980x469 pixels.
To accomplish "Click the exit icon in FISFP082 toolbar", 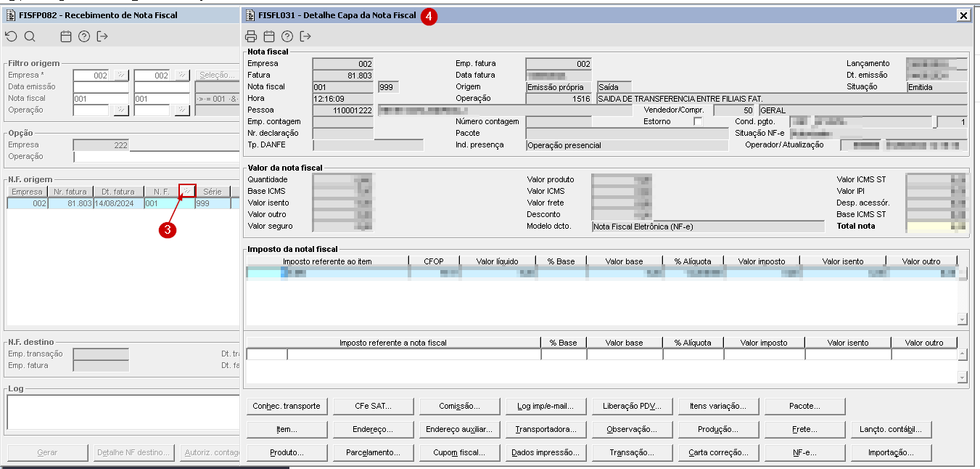I will click(x=102, y=36).
